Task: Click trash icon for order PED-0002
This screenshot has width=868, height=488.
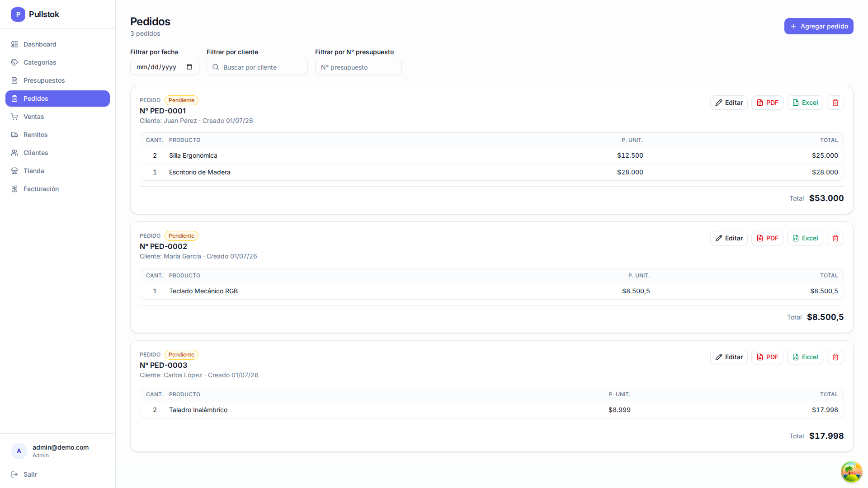Action: (835, 238)
